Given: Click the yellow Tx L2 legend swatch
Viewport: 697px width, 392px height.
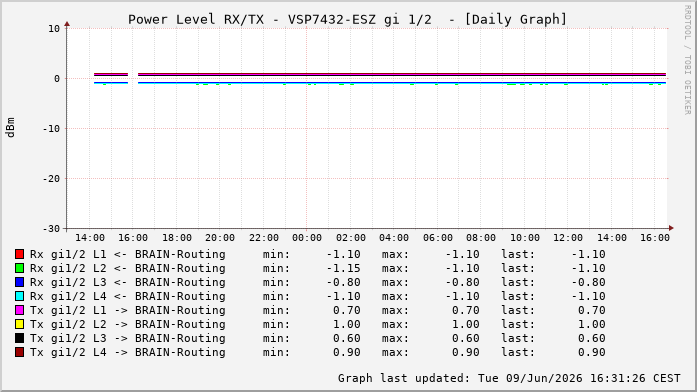Looking at the screenshot, I should point(19,324).
